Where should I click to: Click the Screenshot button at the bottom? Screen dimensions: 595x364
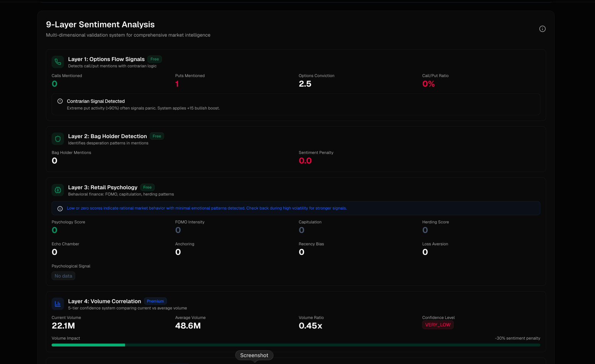tap(254, 355)
